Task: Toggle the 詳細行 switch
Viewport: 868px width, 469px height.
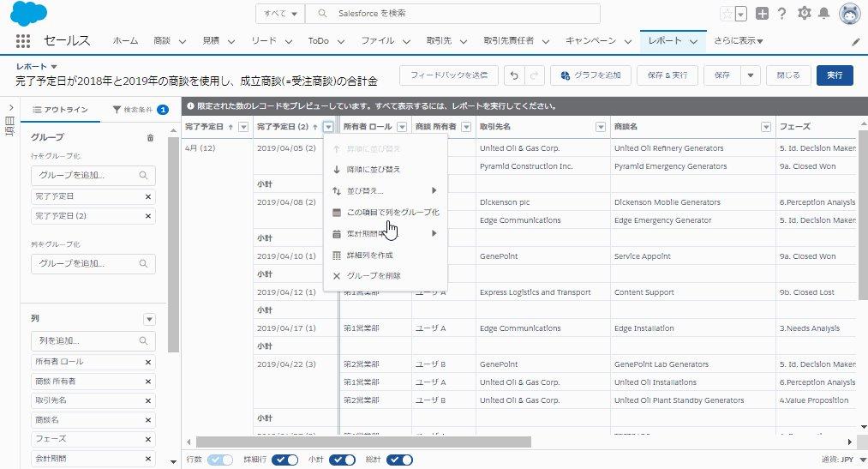Action: 284,460
